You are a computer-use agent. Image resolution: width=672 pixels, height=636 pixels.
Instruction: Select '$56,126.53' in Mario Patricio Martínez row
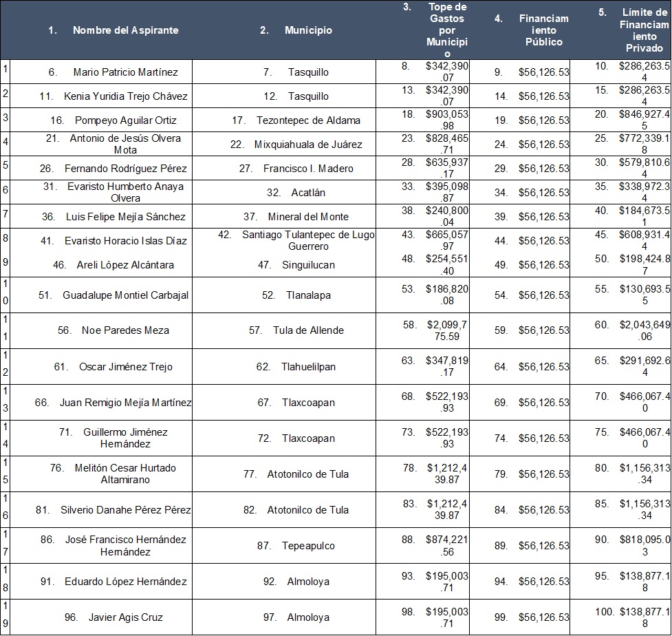click(x=544, y=72)
